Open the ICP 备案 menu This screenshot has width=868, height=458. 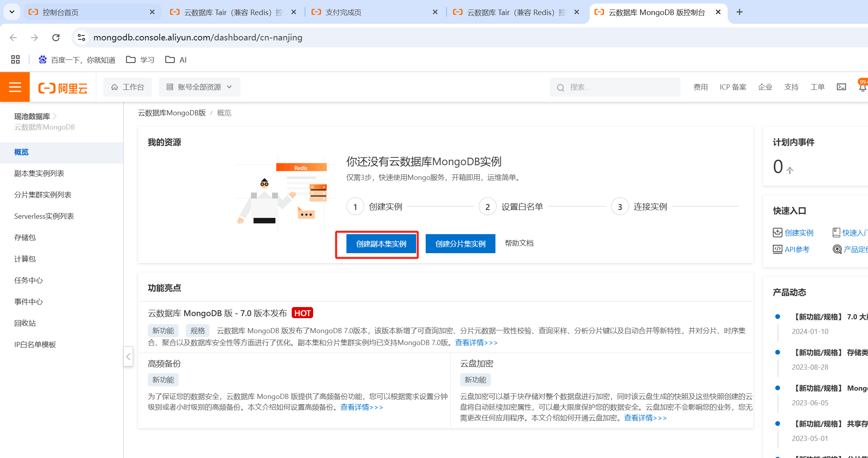[733, 87]
